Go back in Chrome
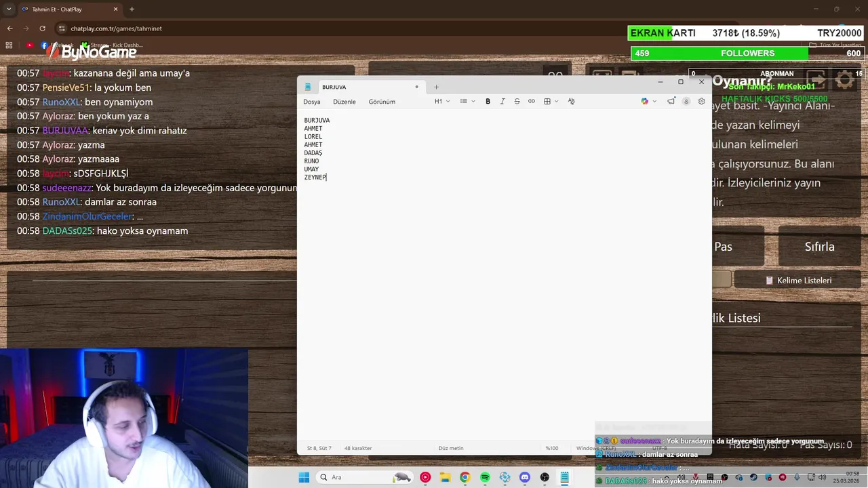The height and width of the screenshot is (488, 868). pyautogui.click(x=9, y=28)
